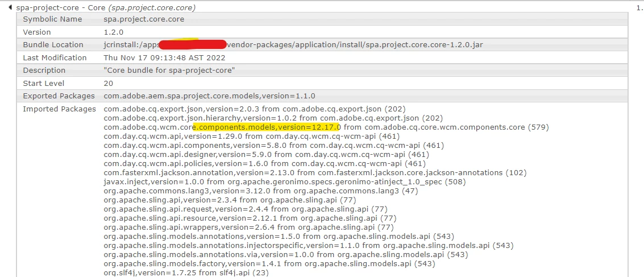Screen dimensions: 644x277
Task: Select the "Core bundle for spa-project-core" description
Action: pos(169,71)
